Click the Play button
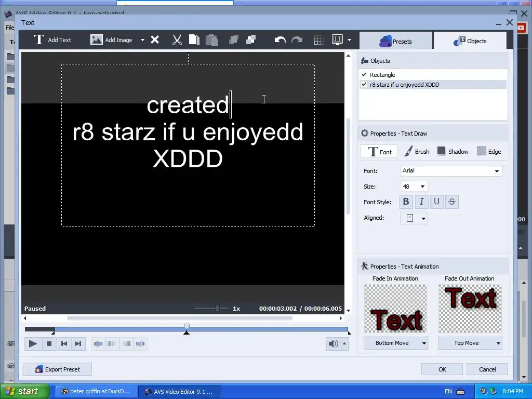The width and height of the screenshot is (532, 399). click(33, 344)
